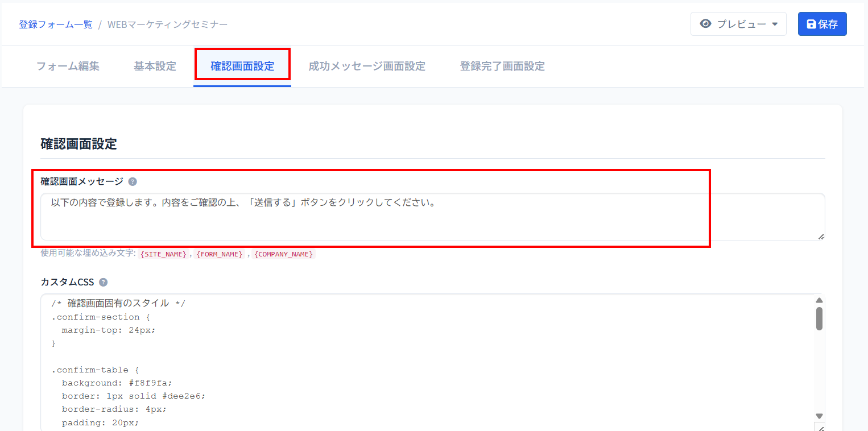Click the {COMPANY_NAME} embed tag

[283, 254]
